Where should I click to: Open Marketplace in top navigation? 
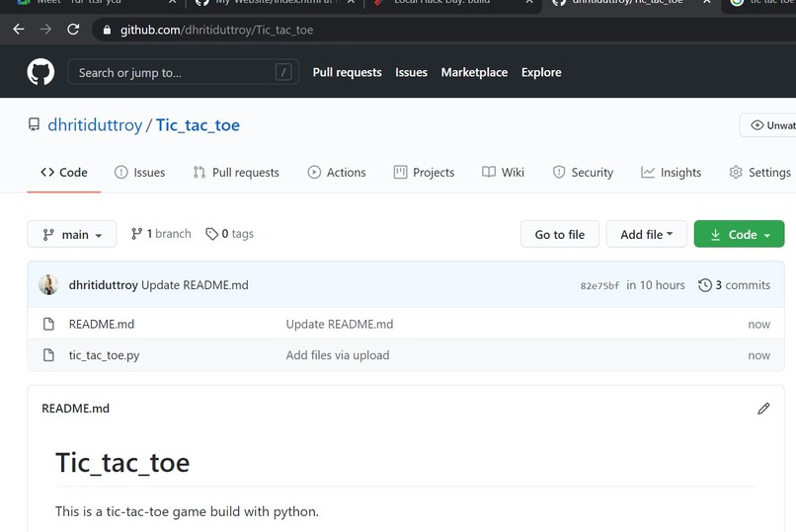[474, 72]
